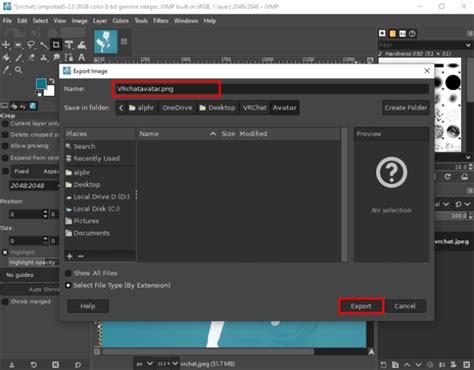Select the Color Picker tool
474x370 pixels.
click(6, 70)
